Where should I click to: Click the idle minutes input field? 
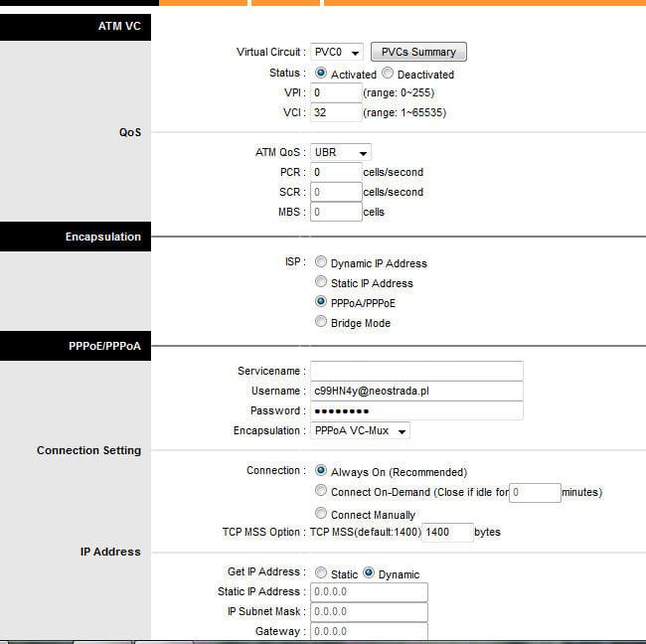[x=535, y=493]
